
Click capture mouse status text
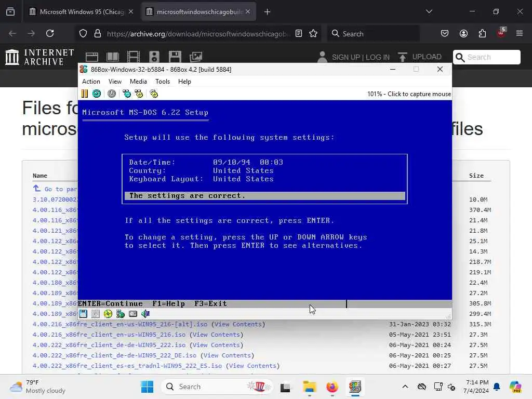[x=409, y=94]
